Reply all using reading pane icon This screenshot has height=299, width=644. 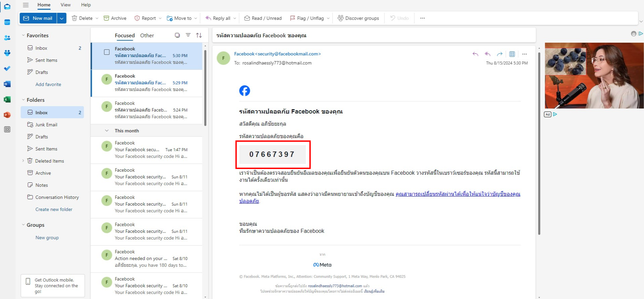pyautogui.click(x=487, y=54)
